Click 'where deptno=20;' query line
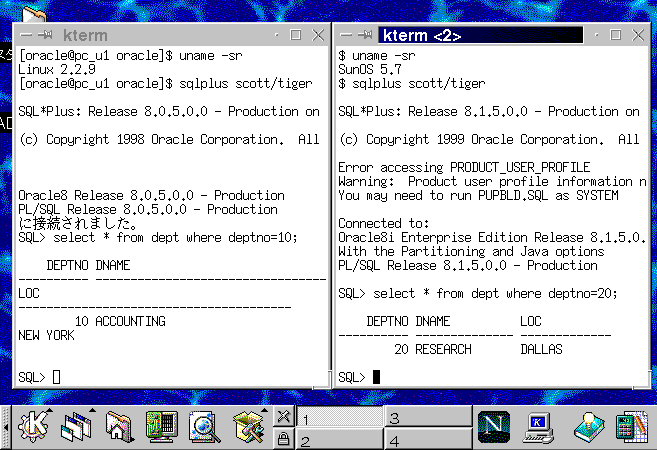Image resolution: width=657 pixels, height=450 pixels. point(478,294)
